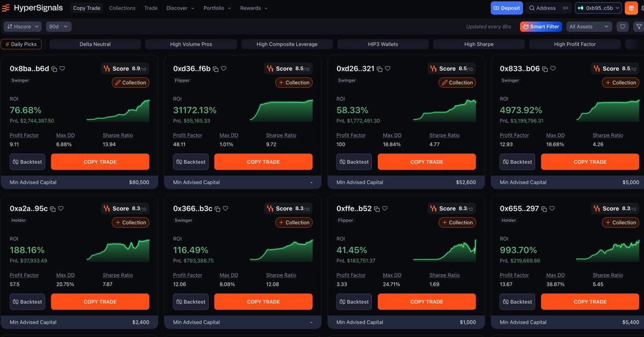Copy address 0x366..b3c to clipboard

[217, 209]
